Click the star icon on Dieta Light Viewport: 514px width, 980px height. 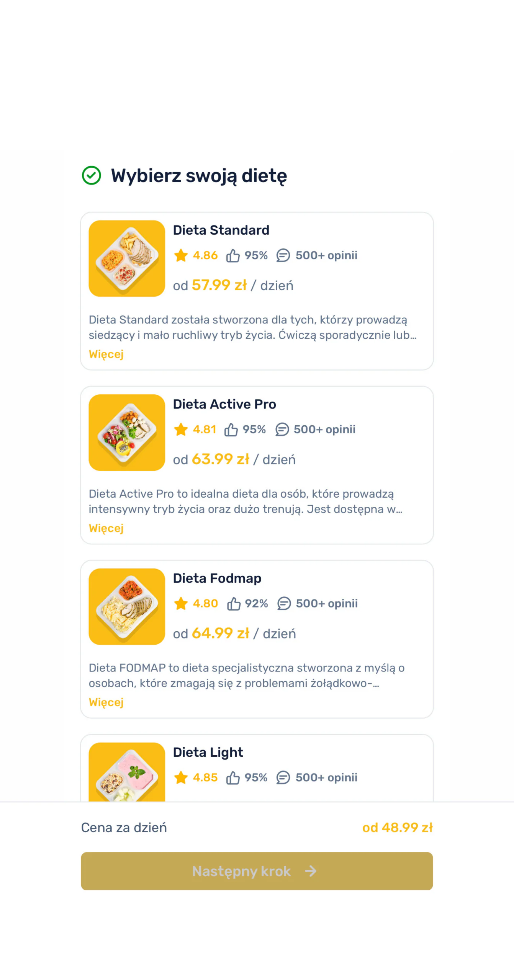point(181,777)
